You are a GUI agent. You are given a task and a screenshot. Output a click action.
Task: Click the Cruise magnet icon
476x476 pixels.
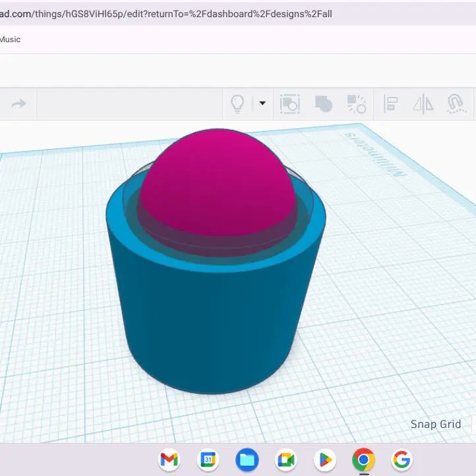[x=456, y=104]
